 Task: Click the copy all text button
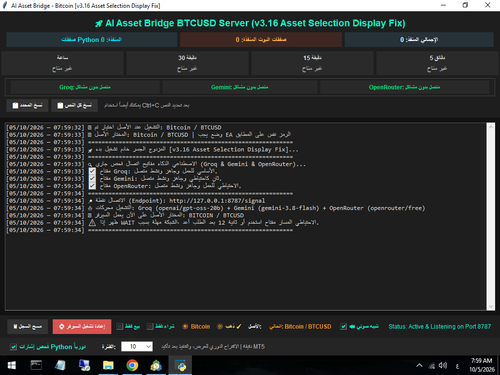point(74,105)
